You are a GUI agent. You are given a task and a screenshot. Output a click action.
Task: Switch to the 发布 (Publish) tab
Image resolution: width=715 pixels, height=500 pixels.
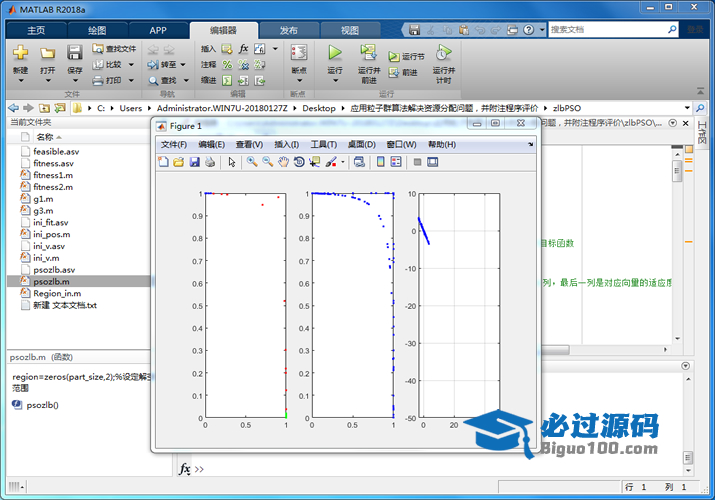coord(289,31)
